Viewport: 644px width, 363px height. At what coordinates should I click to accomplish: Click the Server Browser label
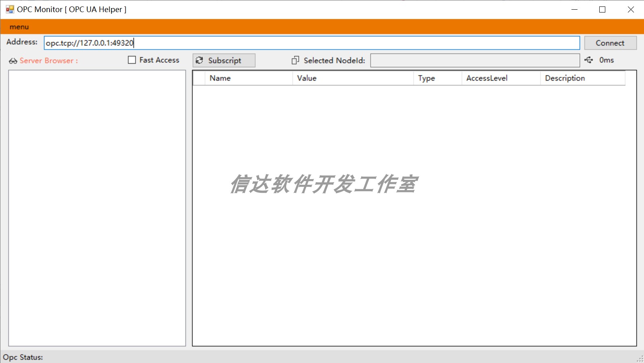coord(48,60)
